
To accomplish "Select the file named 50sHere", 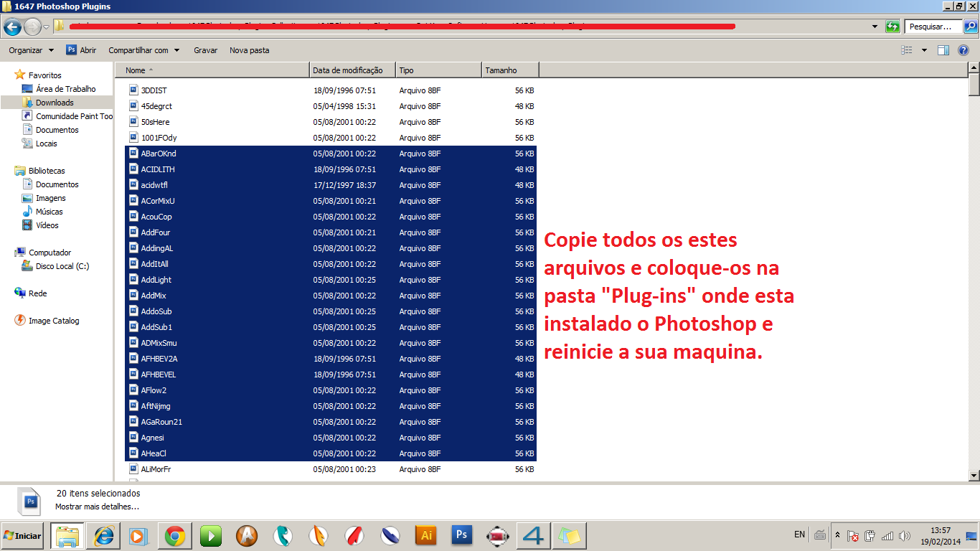I will tap(155, 122).
